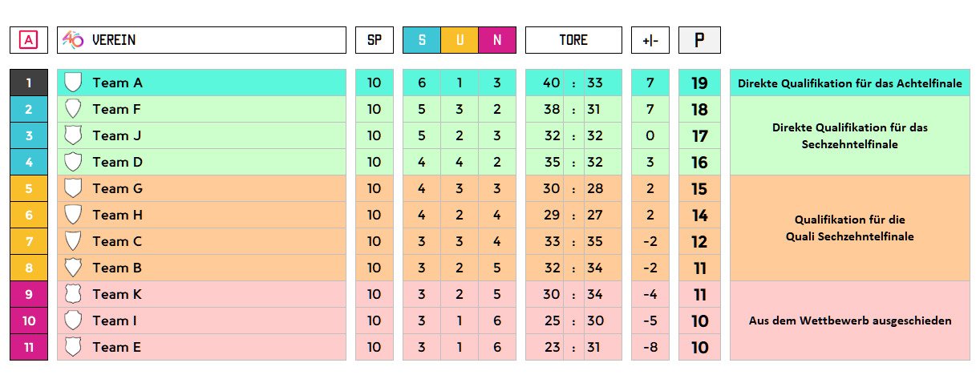Click the Team K shield crest icon

click(73, 294)
